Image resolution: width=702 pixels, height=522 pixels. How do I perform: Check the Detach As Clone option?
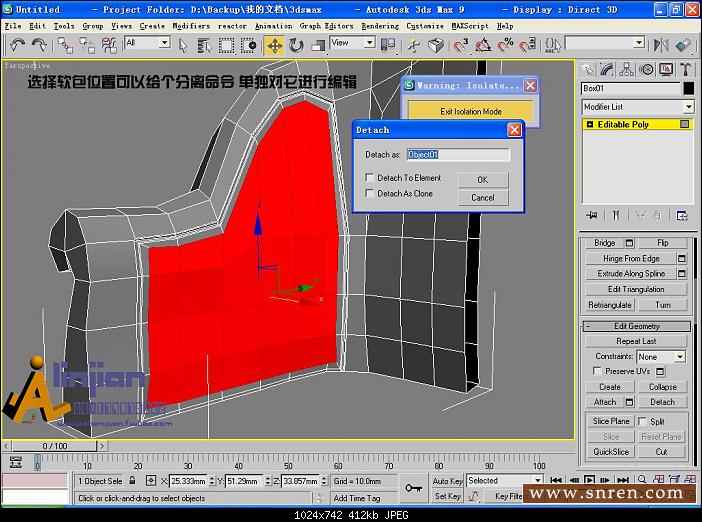370,194
